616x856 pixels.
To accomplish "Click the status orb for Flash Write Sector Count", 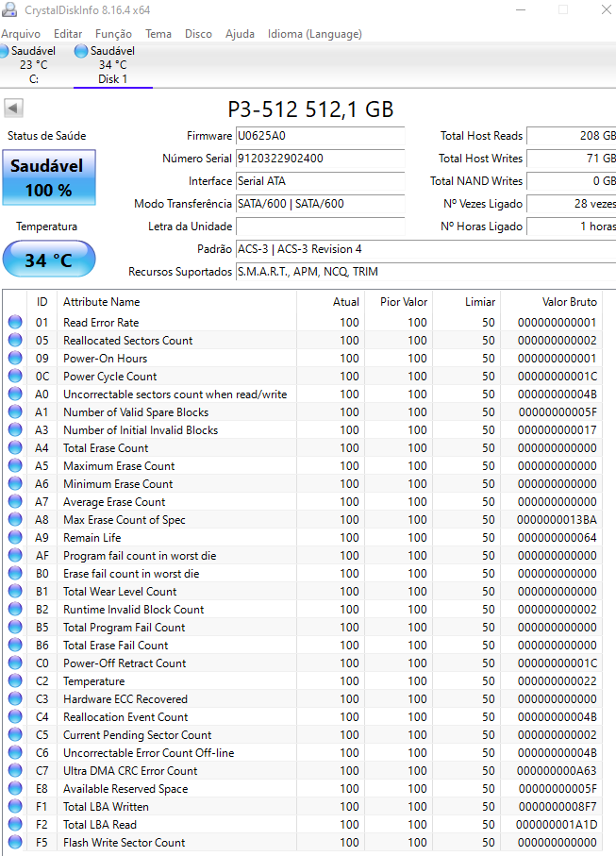I will click(15, 843).
